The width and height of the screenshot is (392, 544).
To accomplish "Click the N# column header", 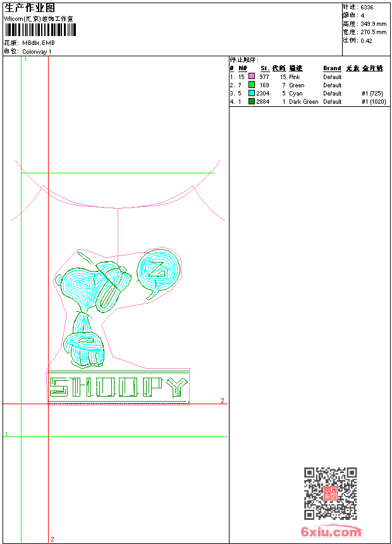I will point(243,68).
